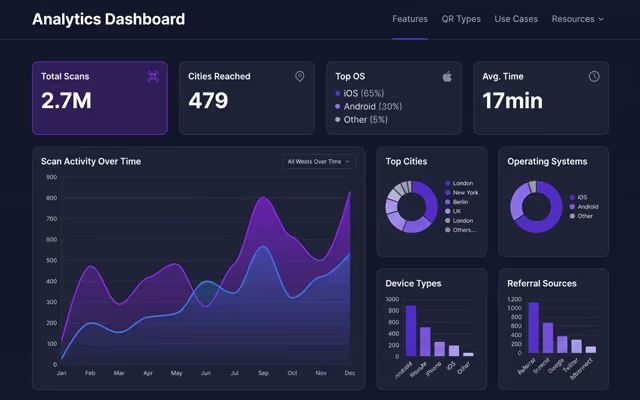Click the Android bullet dot in Top OS

tap(338, 107)
